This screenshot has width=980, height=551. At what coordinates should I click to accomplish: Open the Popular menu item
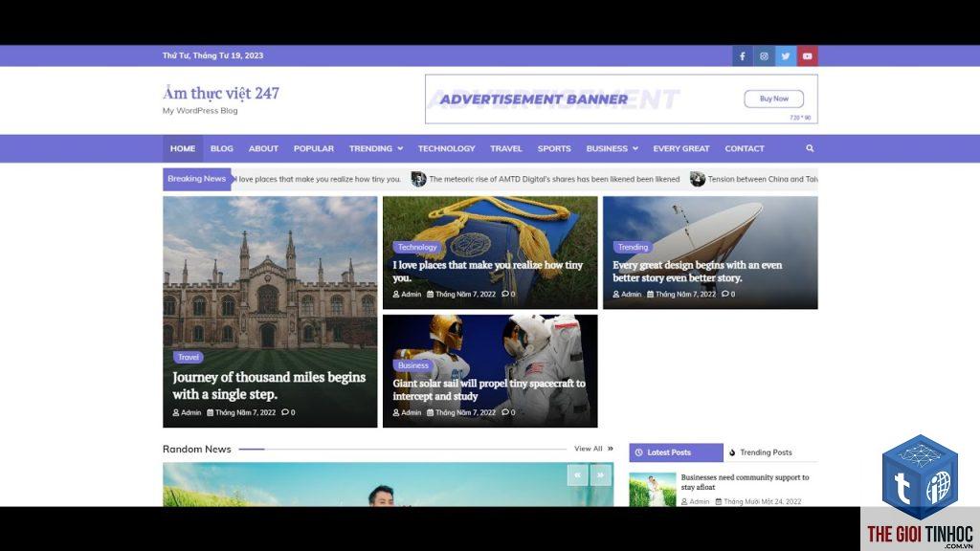click(314, 148)
